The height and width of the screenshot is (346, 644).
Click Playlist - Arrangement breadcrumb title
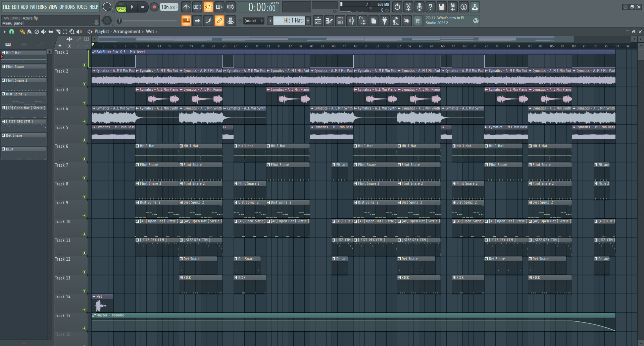click(117, 32)
